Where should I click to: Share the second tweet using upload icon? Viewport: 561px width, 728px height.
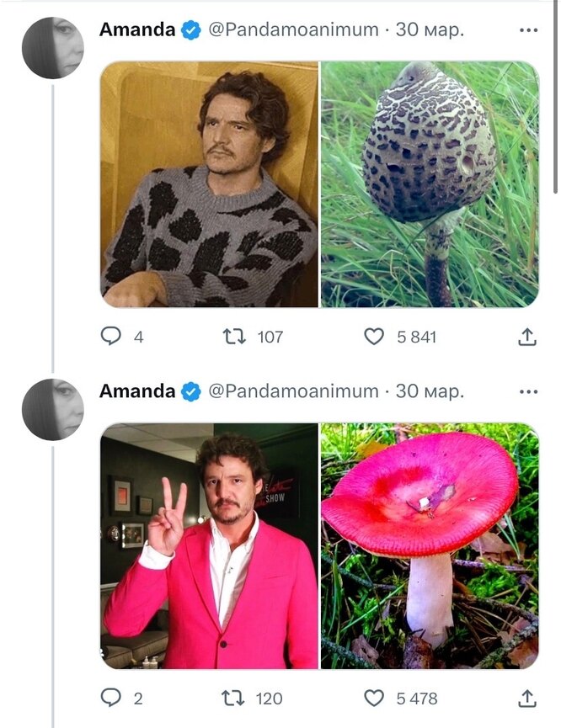pyautogui.click(x=526, y=698)
